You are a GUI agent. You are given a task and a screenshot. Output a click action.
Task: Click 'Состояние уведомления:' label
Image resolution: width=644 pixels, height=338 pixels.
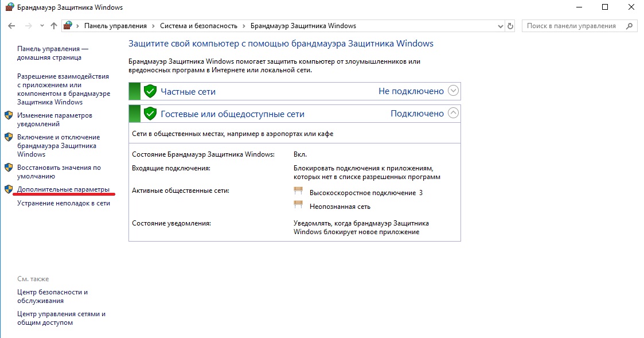[171, 223]
